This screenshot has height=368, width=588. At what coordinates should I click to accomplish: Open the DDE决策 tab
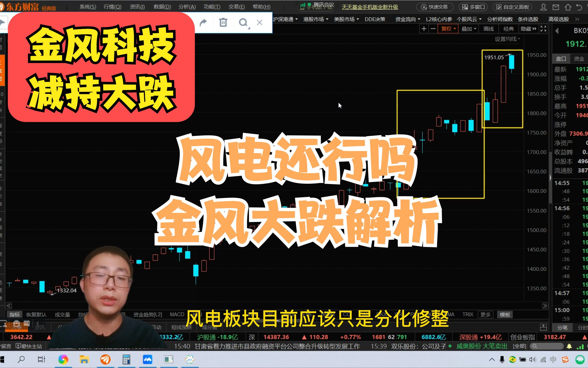point(375,19)
